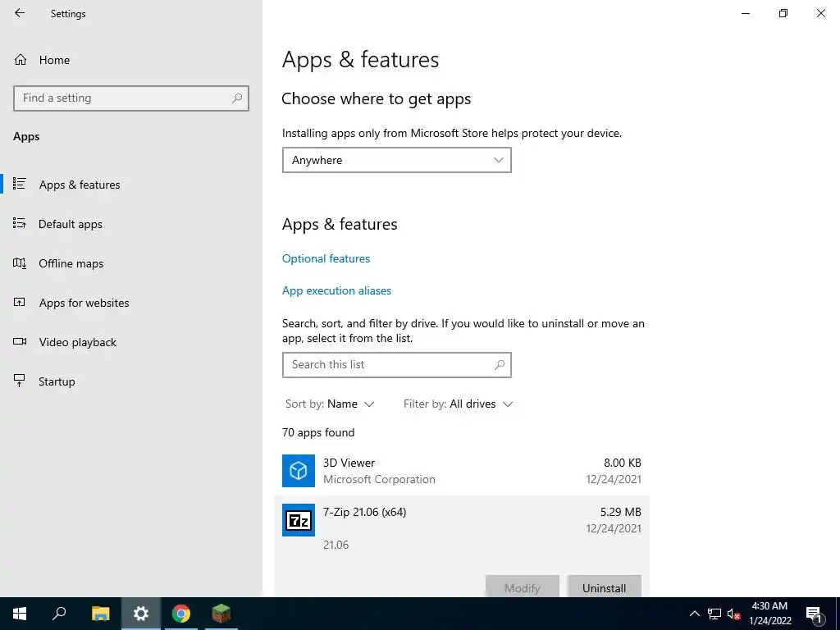Click the greyed Modify button for 7-Zip

522,587
